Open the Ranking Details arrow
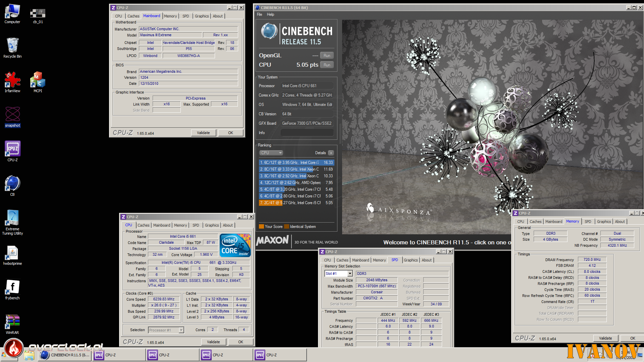The image size is (644, 362). tap(331, 153)
